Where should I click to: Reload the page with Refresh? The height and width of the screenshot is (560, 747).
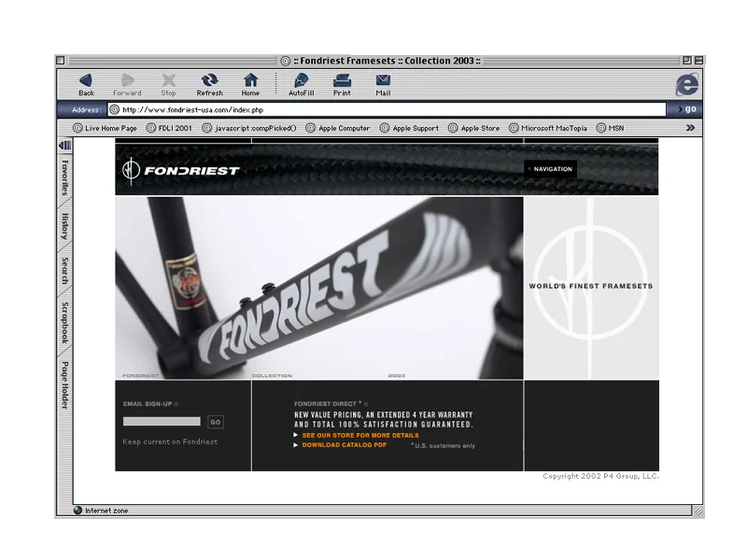pyautogui.click(x=209, y=85)
